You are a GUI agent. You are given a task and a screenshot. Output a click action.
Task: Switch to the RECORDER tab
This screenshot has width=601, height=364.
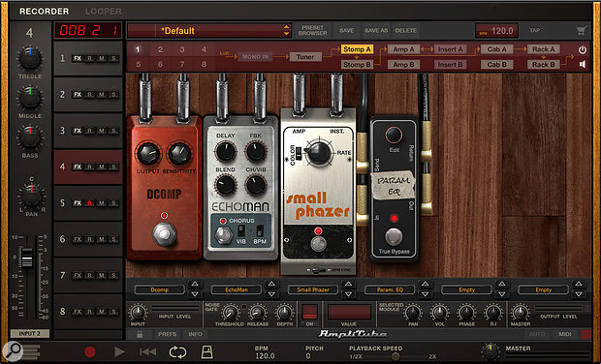pos(44,12)
